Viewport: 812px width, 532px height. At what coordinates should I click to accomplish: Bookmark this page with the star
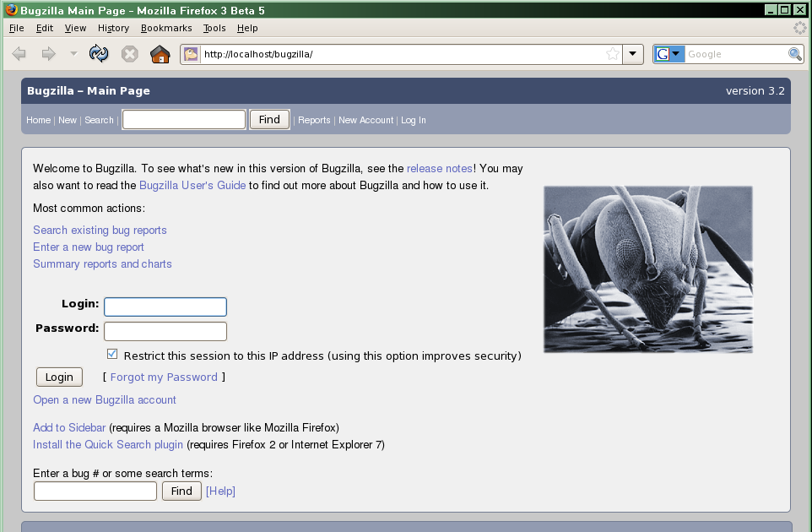[x=613, y=54]
